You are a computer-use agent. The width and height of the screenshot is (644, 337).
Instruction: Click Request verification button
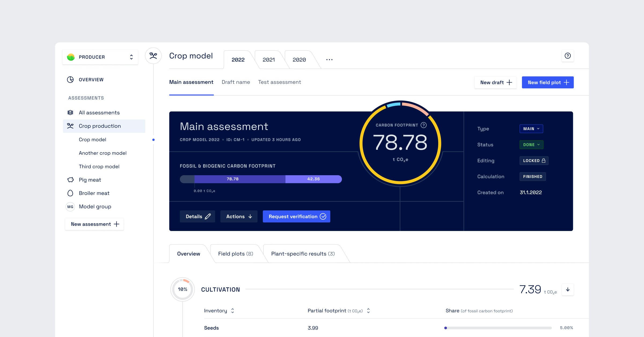(x=297, y=217)
